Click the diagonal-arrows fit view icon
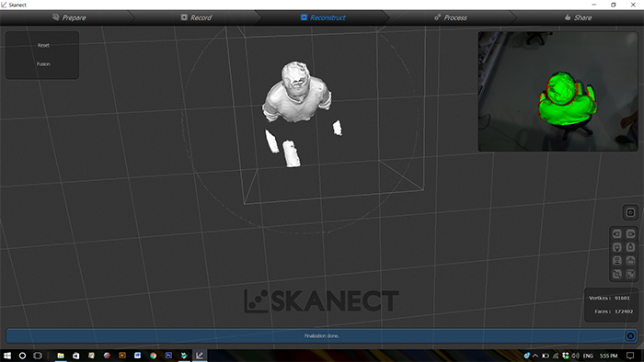 [x=617, y=275]
